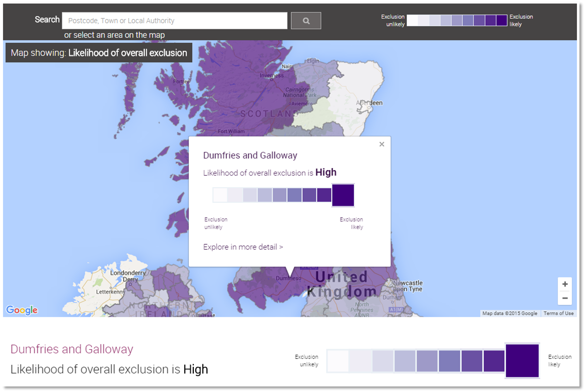The image size is (585, 392).
Task: Zoom out on the map
Action: click(565, 298)
